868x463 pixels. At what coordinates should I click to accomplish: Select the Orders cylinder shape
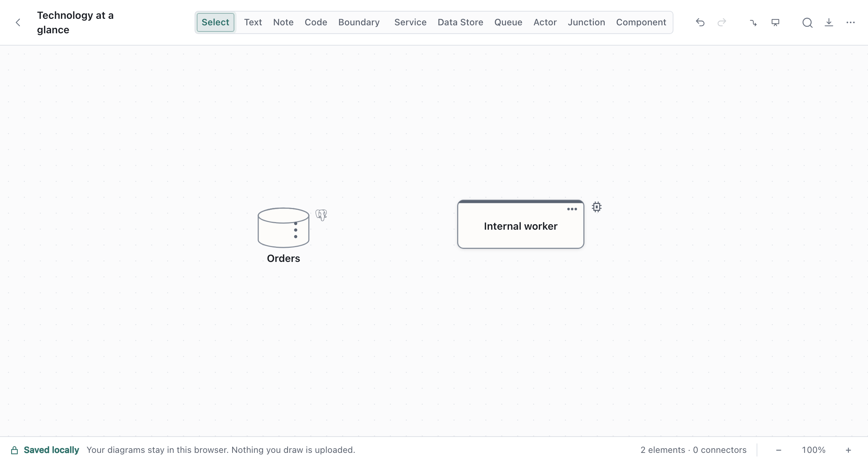[x=283, y=228]
